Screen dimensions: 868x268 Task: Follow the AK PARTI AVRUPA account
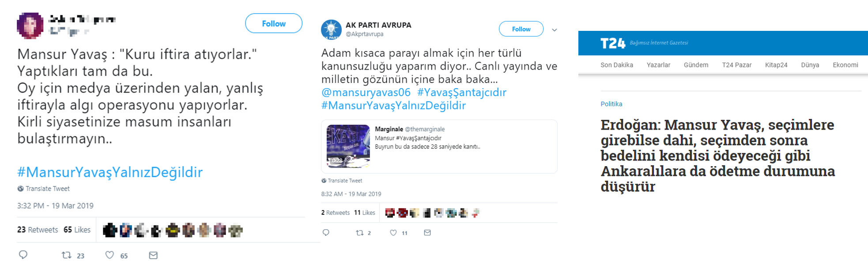(x=521, y=29)
